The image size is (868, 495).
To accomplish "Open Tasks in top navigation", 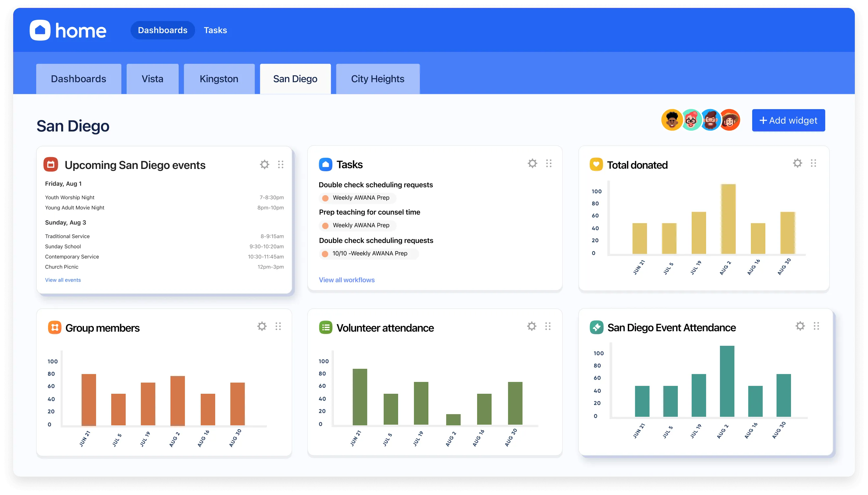I will point(215,30).
